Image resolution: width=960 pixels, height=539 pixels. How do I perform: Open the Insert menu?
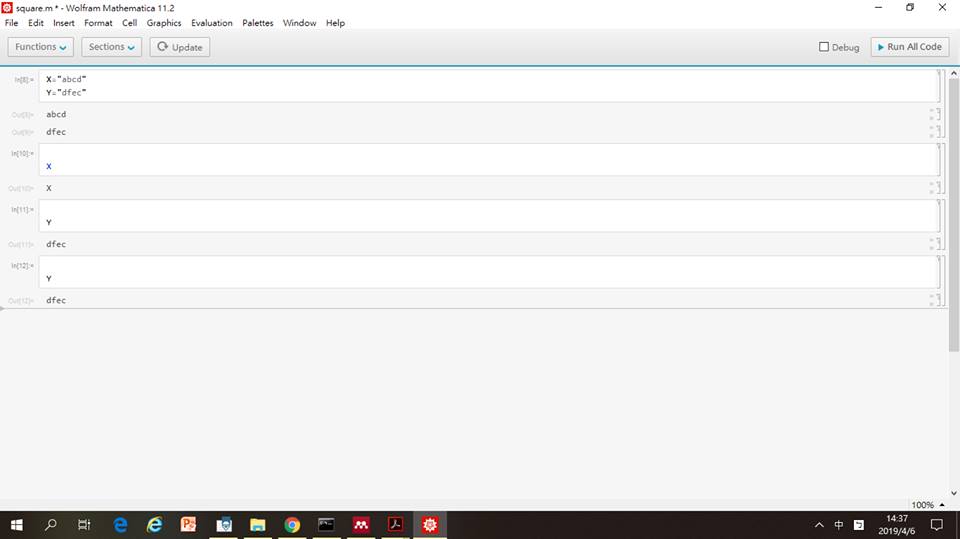[64, 23]
